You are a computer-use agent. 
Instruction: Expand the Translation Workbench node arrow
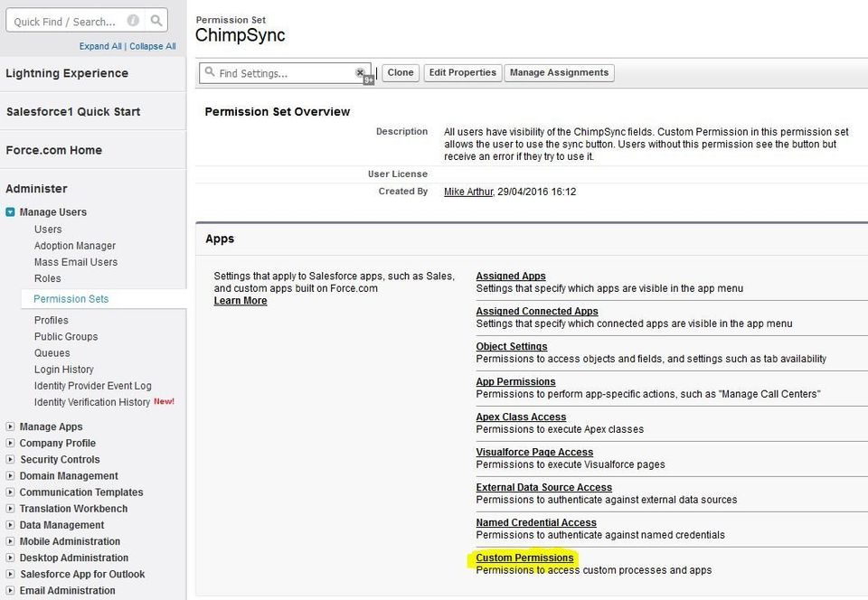[x=10, y=508]
